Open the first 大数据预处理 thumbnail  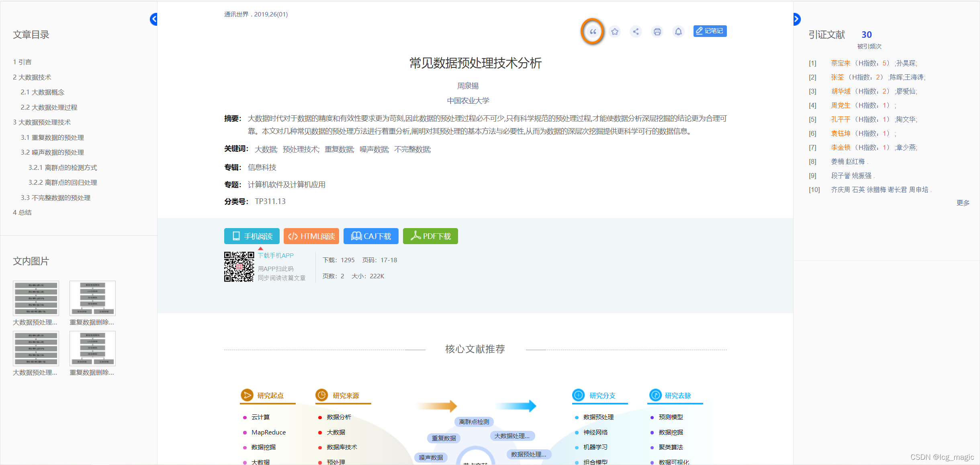36,298
